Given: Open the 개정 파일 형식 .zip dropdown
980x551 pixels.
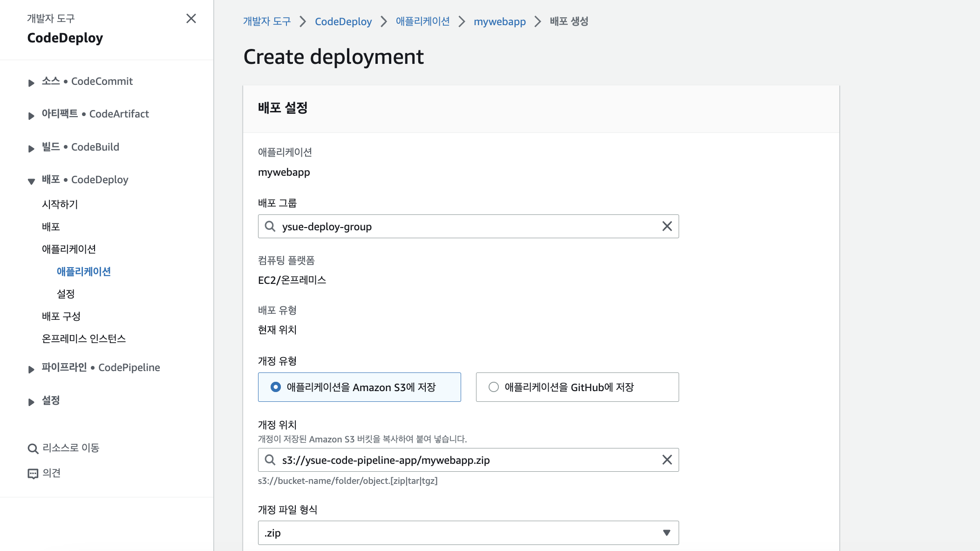Looking at the screenshot, I should coord(468,533).
